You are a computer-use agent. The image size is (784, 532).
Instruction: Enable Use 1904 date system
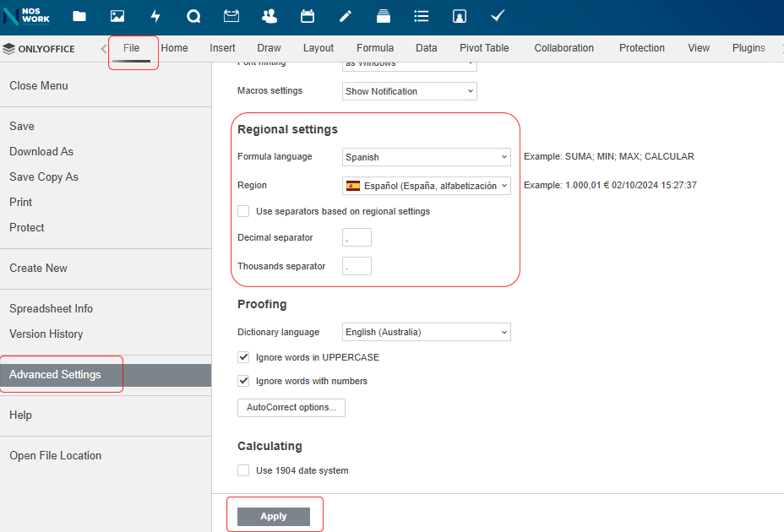pos(243,470)
